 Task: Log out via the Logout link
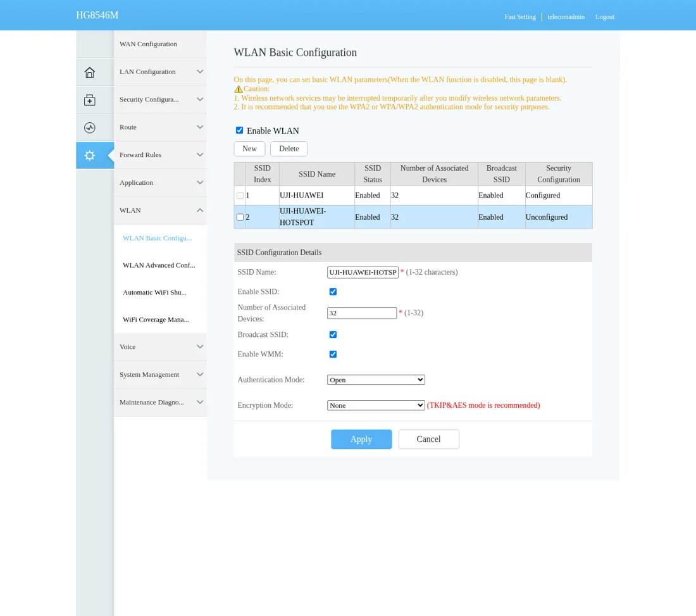tap(605, 17)
